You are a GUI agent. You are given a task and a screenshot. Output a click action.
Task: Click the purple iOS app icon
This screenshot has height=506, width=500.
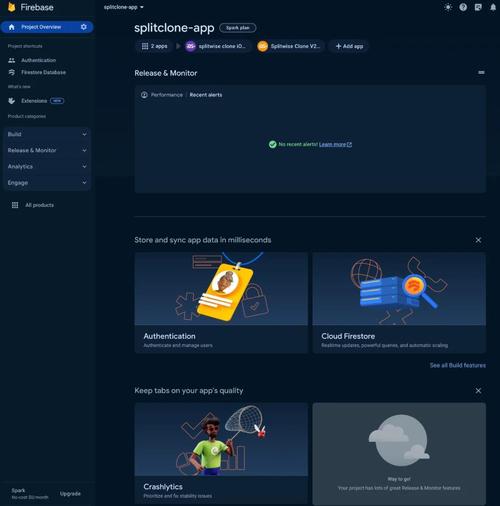point(190,46)
